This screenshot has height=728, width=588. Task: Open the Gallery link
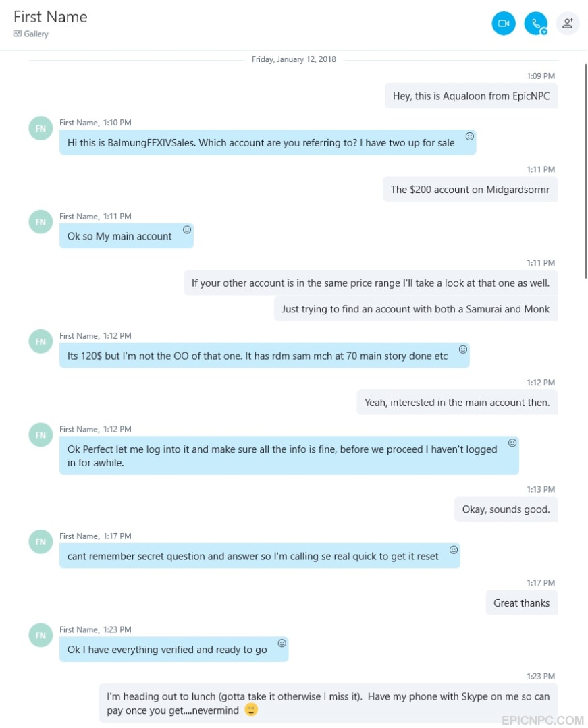pyautogui.click(x=30, y=34)
